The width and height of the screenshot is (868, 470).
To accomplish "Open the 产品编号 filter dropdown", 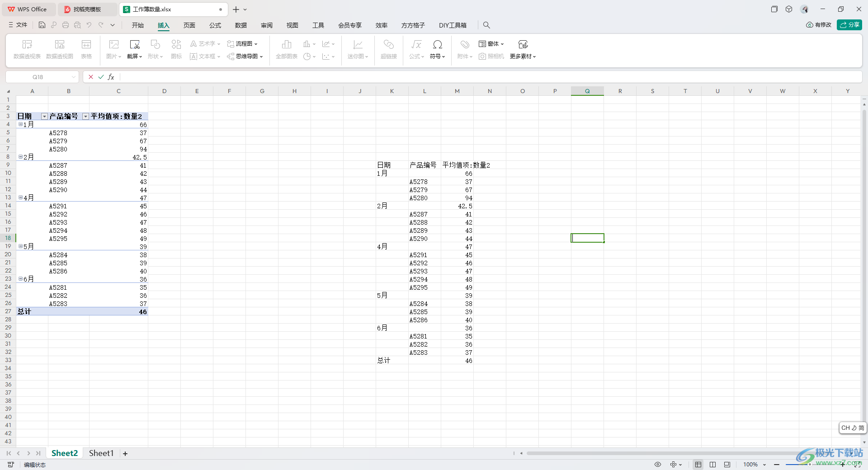I will coord(85,117).
